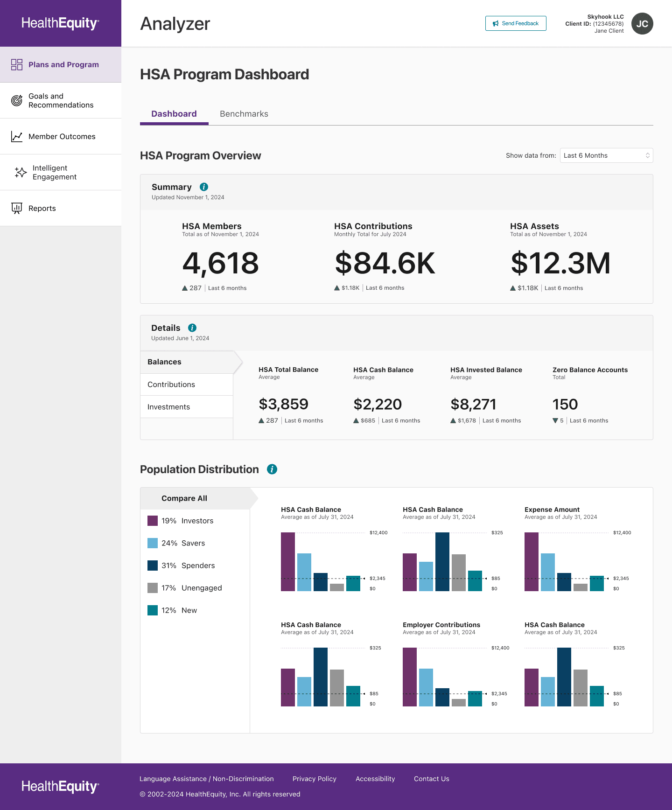Click the $2,220 HSA Cash Balance value
This screenshot has width=672, height=810.
(378, 404)
